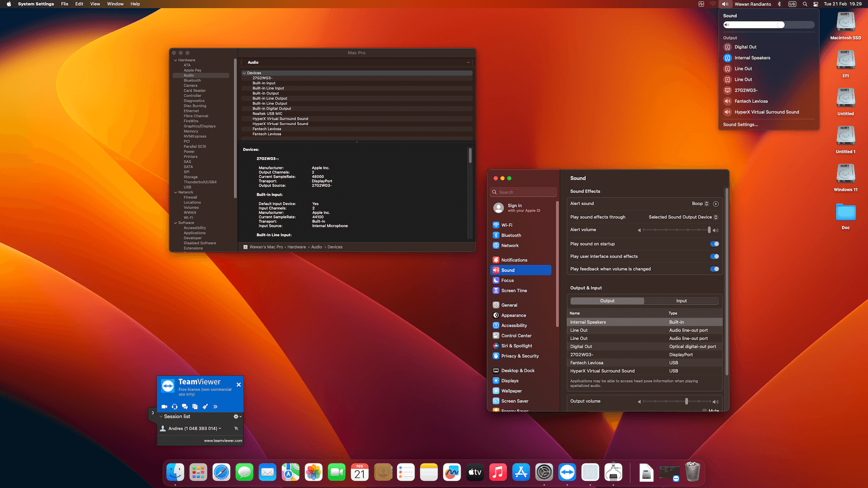Collapse the TeamViewer Session list

pyautogui.click(x=161, y=417)
